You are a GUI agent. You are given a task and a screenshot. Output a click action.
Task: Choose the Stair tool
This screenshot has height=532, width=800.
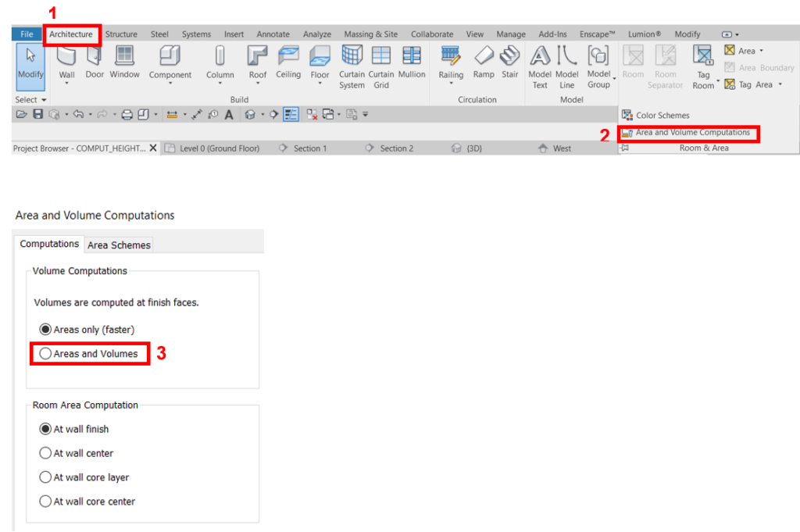509,61
